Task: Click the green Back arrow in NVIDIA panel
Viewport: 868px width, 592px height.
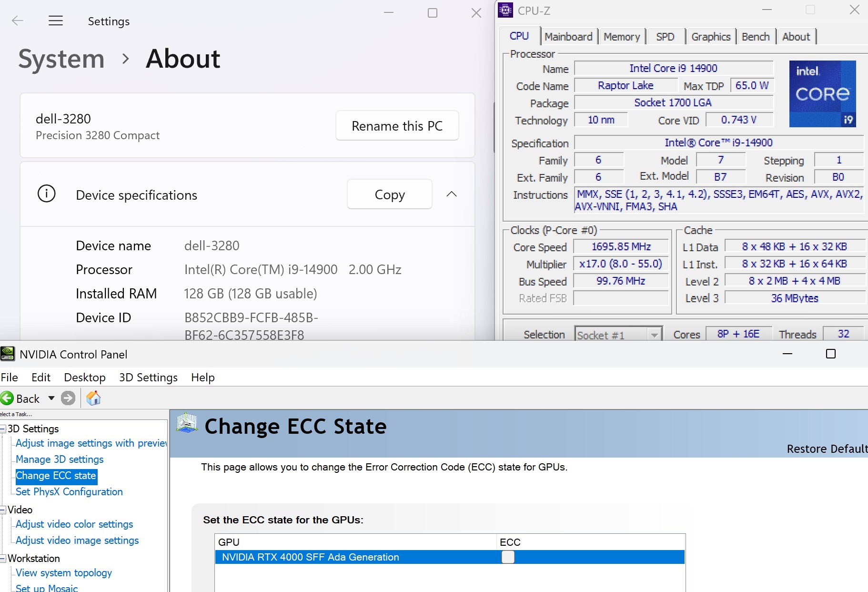Action: coord(7,398)
